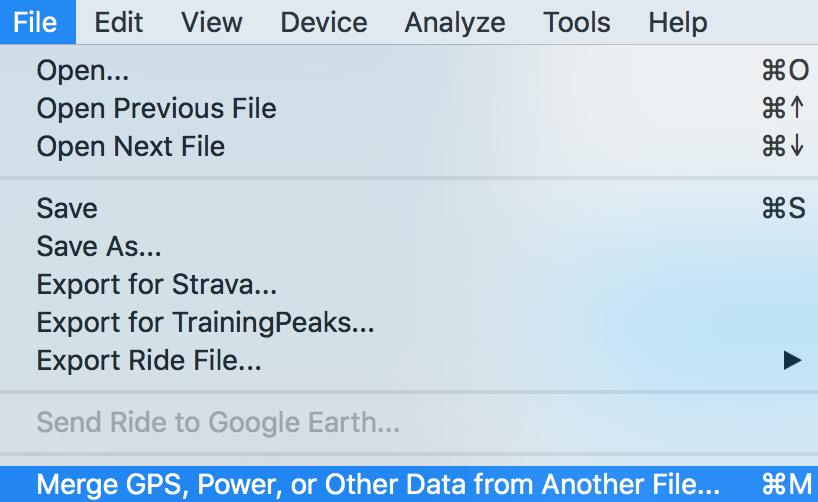
Task: Click the ⌘O shortcut hint beside Open
Action: point(784,71)
